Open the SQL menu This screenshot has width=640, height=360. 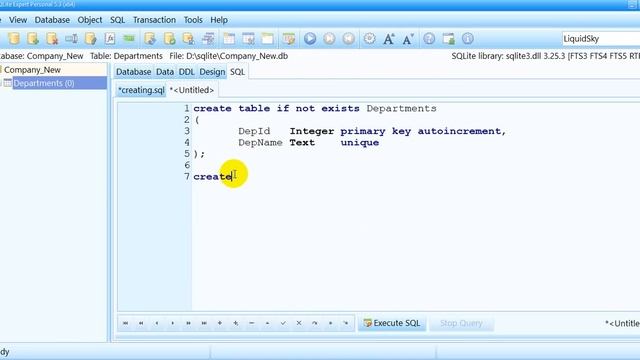click(118, 20)
